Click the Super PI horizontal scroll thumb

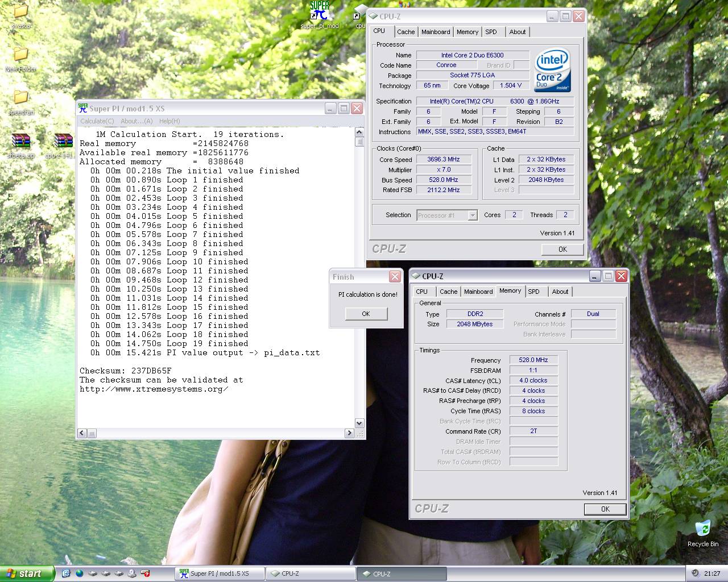pos(92,433)
